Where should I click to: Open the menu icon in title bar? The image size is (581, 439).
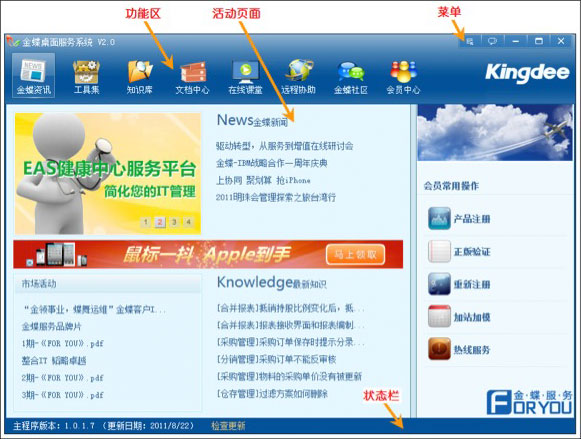point(469,41)
